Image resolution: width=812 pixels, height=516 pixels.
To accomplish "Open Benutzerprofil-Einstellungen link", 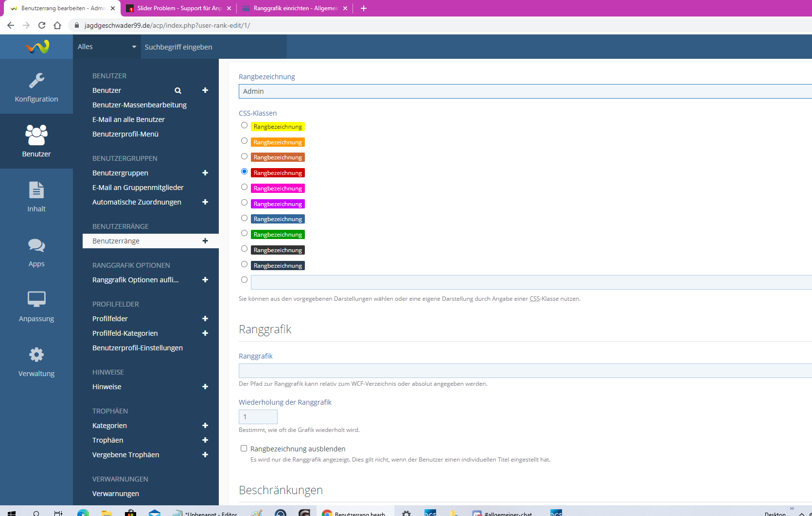I will tap(138, 348).
